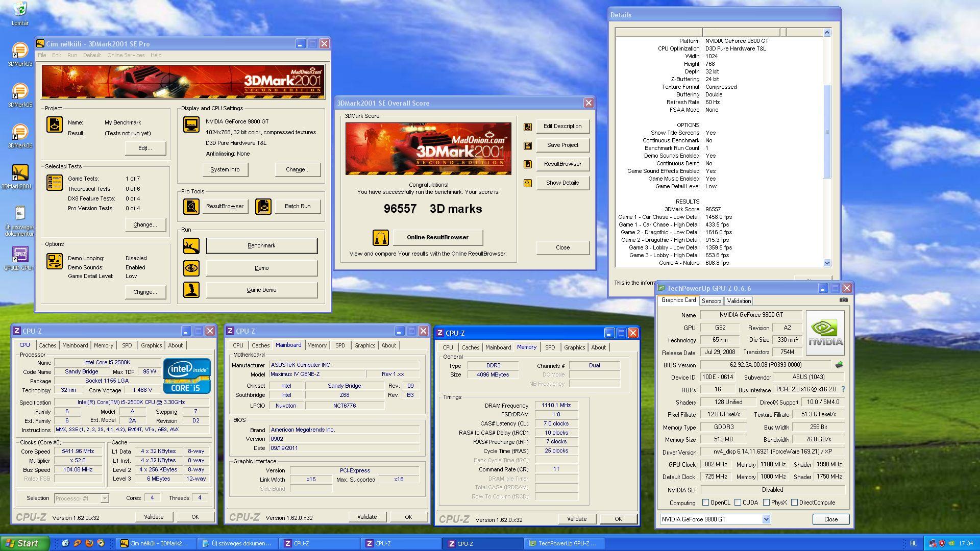Click the Details window scrollbar thumb
Screen dimensions: 980x551
[827, 132]
